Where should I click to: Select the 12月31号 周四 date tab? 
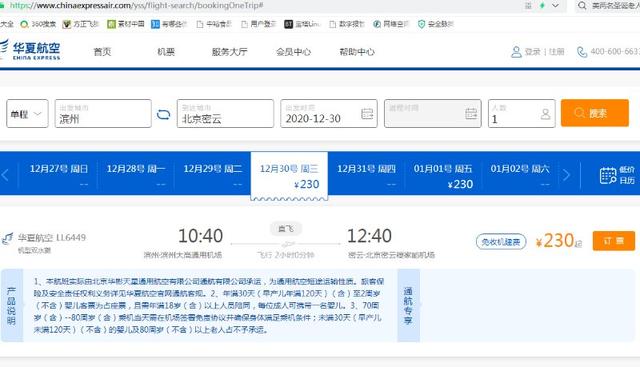point(366,176)
